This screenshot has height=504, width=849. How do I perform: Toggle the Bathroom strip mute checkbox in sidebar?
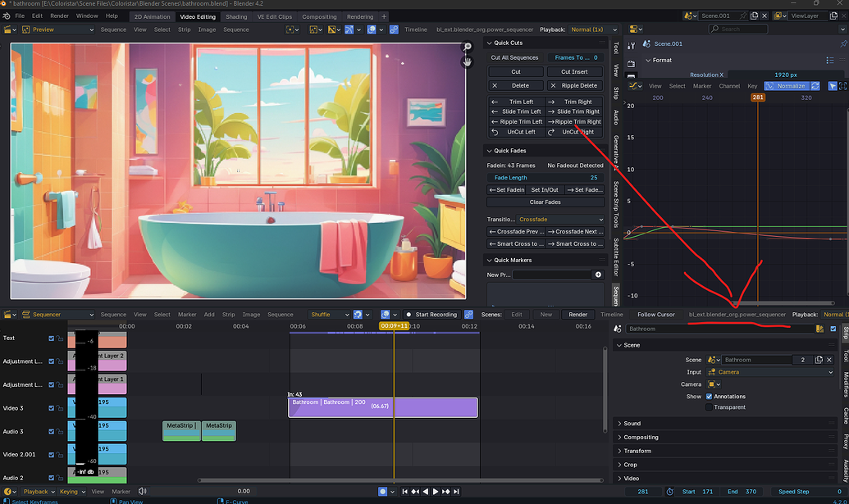pyautogui.click(x=833, y=329)
